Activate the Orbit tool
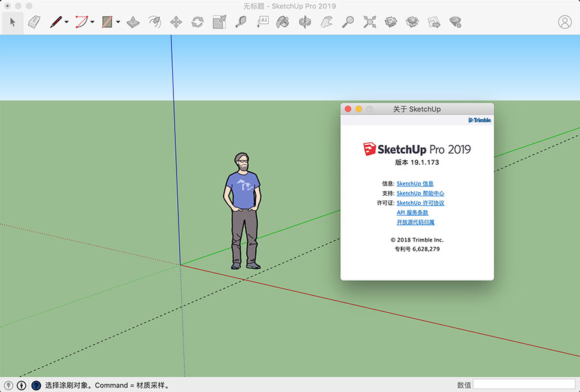 [x=305, y=22]
